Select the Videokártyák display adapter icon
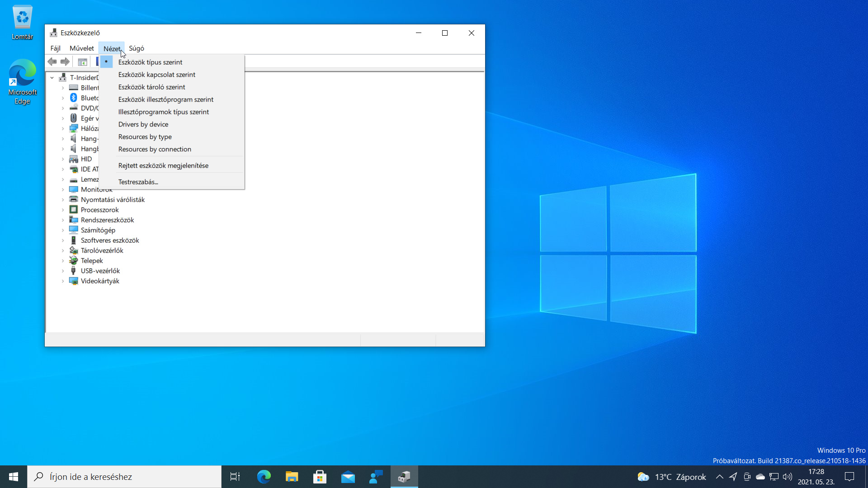This screenshot has height=488, width=868. tap(73, 281)
